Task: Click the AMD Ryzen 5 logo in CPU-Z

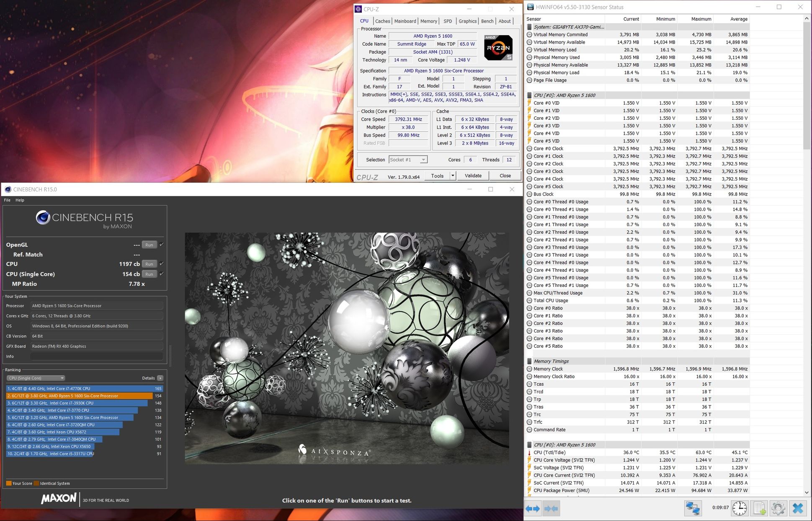Action: click(498, 48)
